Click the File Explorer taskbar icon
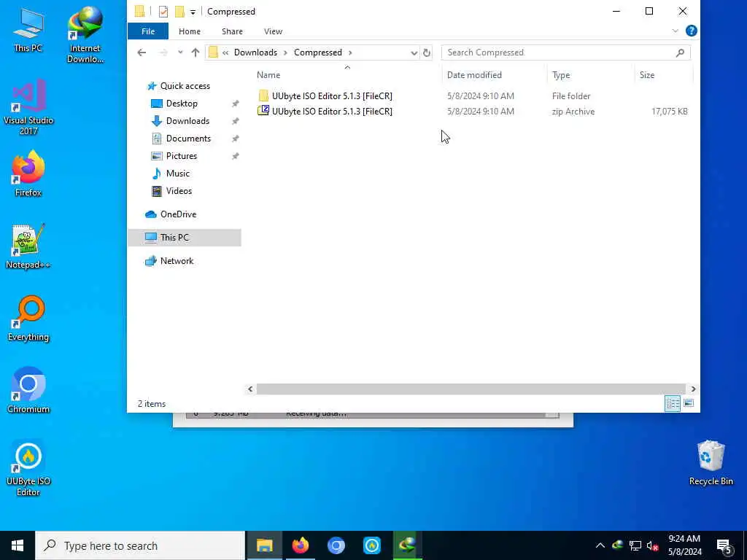This screenshot has height=560, width=747. [x=264, y=545]
